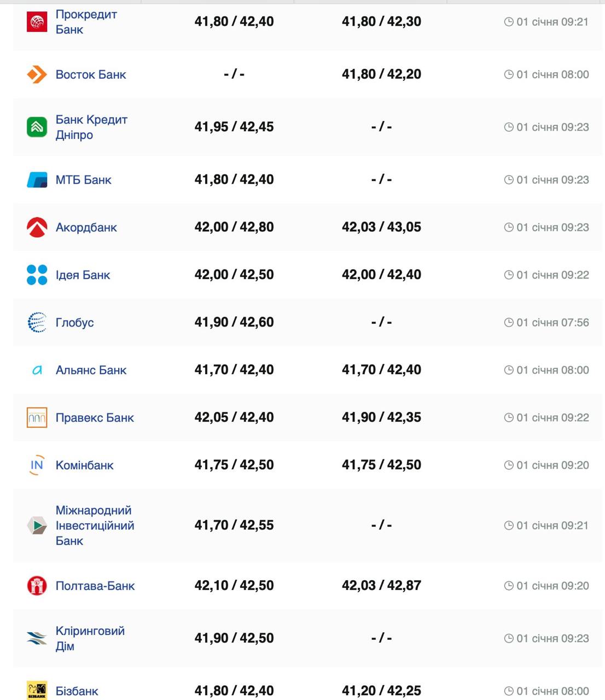The height and width of the screenshot is (700, 605).
Task: Click the Глобус globe logo icon
Action: tap(37, 323)
